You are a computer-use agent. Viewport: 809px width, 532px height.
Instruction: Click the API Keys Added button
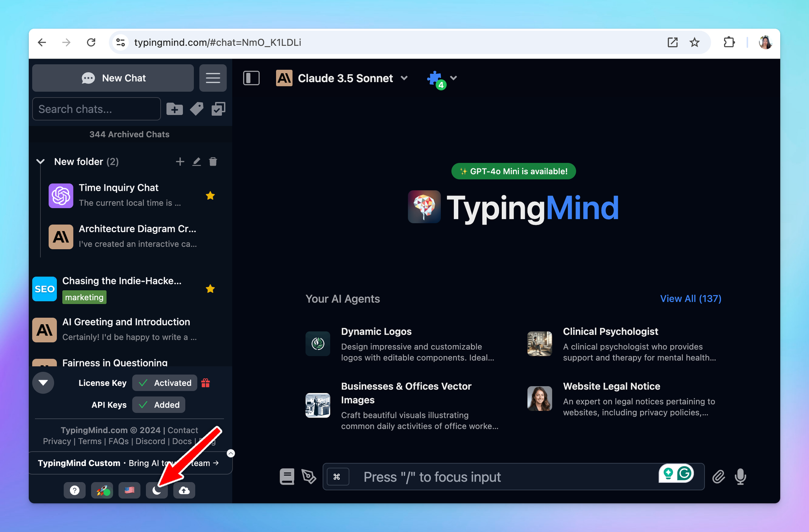click(159, 405)
